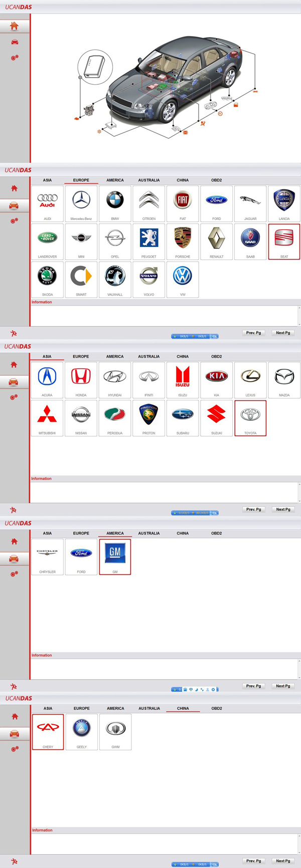Select the Geely brand icon

(82, 731)
